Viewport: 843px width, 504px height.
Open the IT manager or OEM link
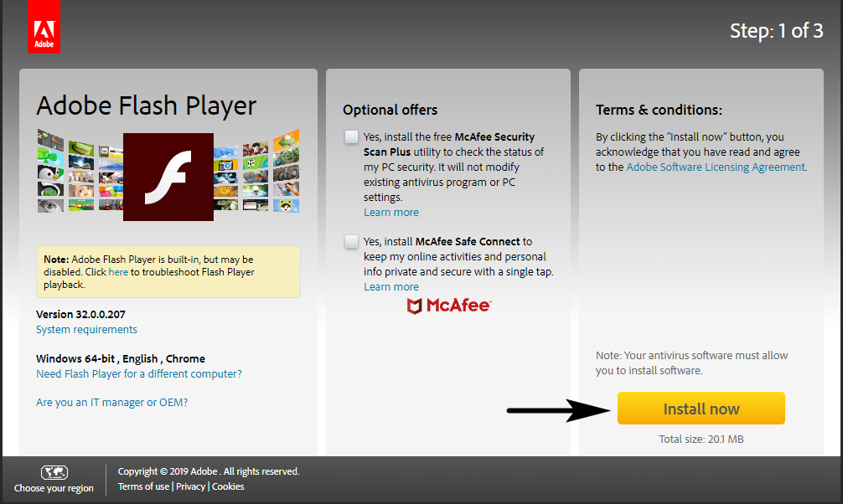click(111, 403)
